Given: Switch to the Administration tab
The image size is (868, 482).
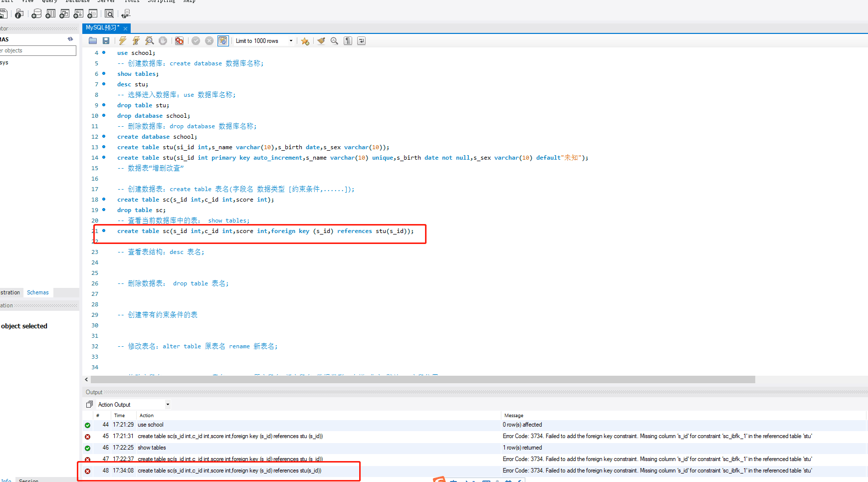Looking at the screenshot, I should pos(10,292).
